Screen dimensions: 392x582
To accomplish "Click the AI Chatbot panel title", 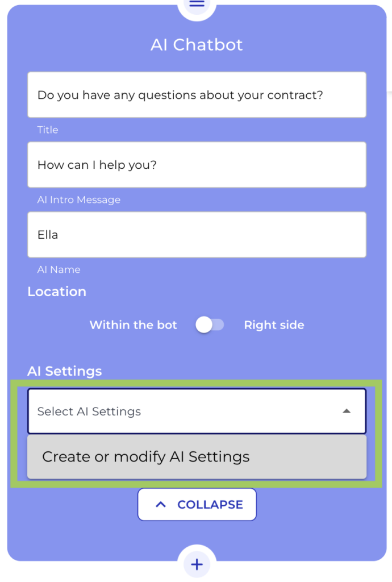I will tap(197, 44).
